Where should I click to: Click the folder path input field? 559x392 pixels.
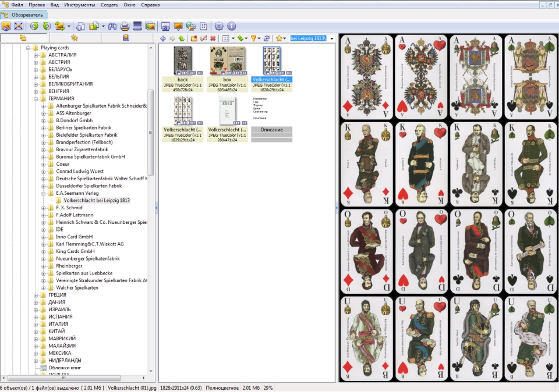[x=309, y=38]
